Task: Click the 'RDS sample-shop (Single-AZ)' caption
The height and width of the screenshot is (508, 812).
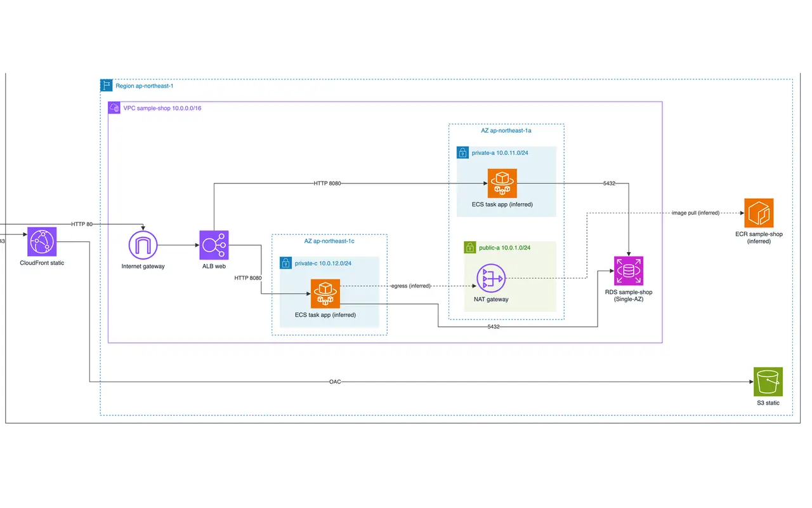Action: click(629, 295)
